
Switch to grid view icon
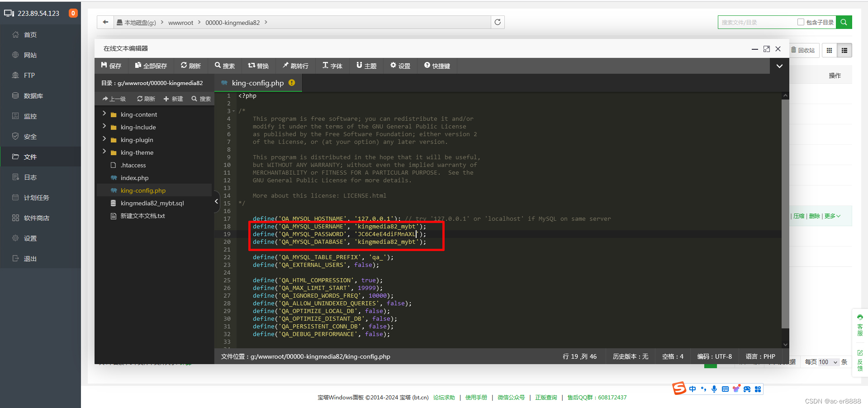(829, 50)
